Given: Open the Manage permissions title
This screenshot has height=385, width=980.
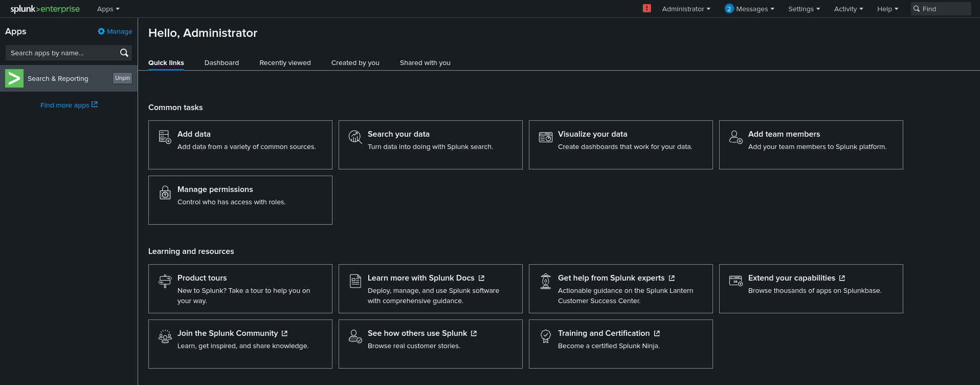Looking at the screenshot, I should (215, 189).
